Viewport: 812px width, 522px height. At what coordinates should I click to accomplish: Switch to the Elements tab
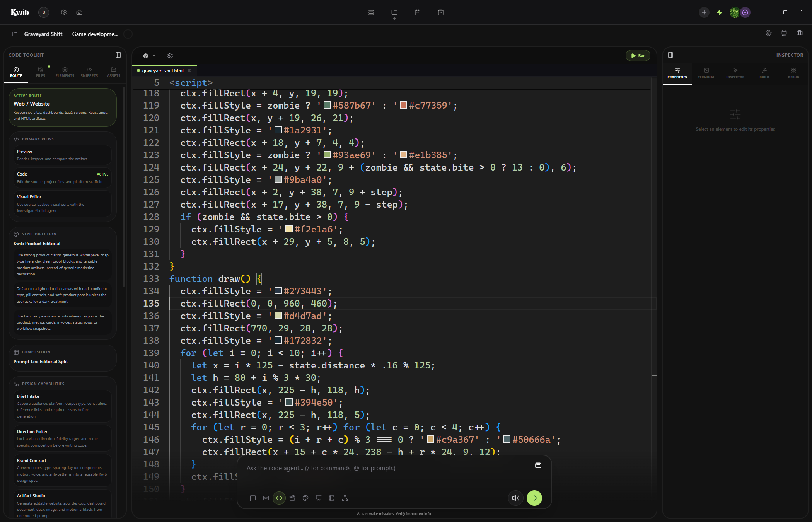pos(65,72)
